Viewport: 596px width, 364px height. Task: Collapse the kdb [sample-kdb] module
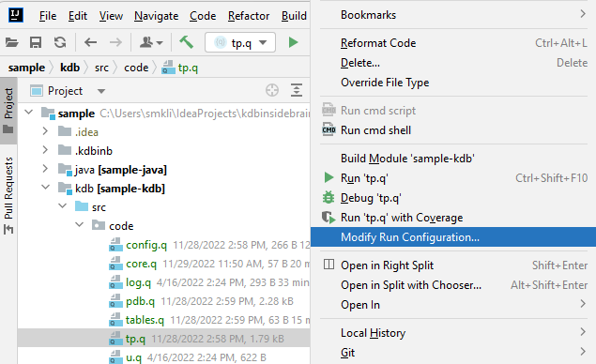(x=46, y=188)
